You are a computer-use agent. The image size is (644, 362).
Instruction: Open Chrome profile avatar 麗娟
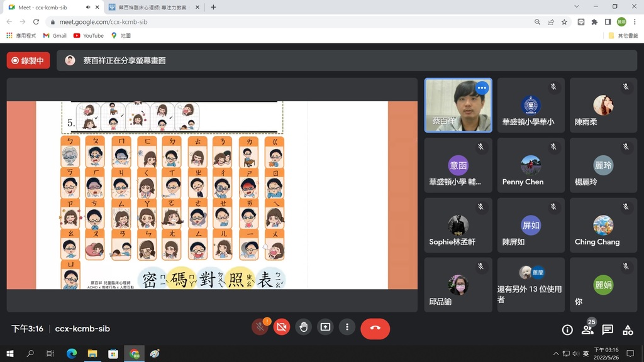(621, 22)
